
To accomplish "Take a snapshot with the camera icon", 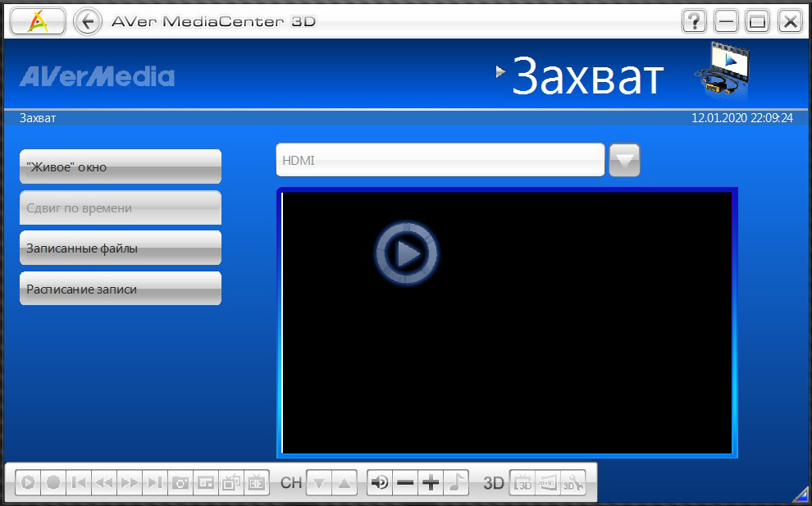I will coord(180,483).
